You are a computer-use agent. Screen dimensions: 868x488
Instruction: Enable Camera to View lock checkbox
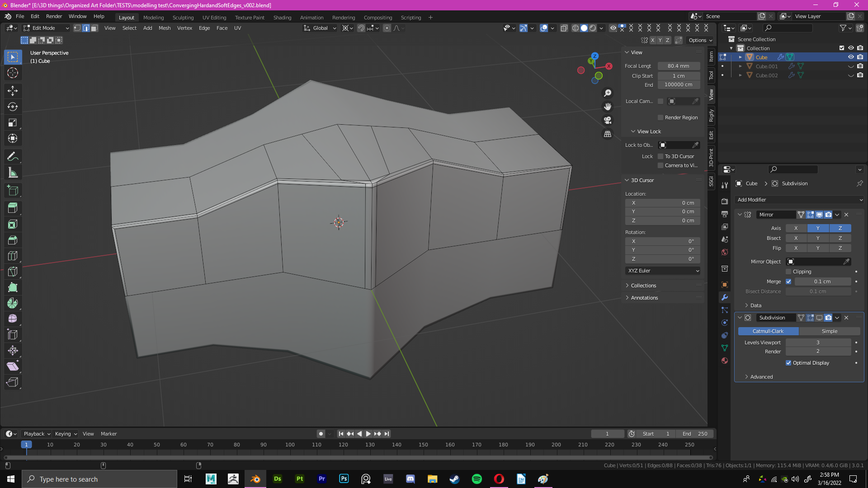point(660,165)
